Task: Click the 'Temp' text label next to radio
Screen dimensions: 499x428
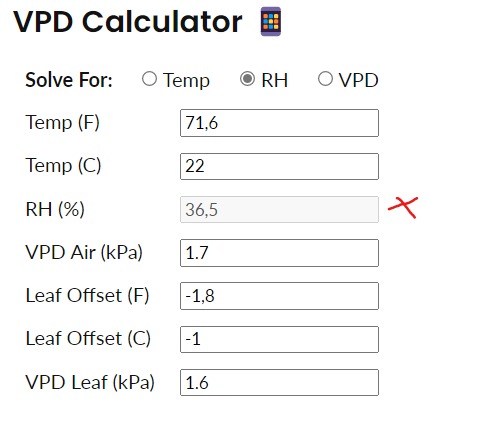Action: click(186, 80)
